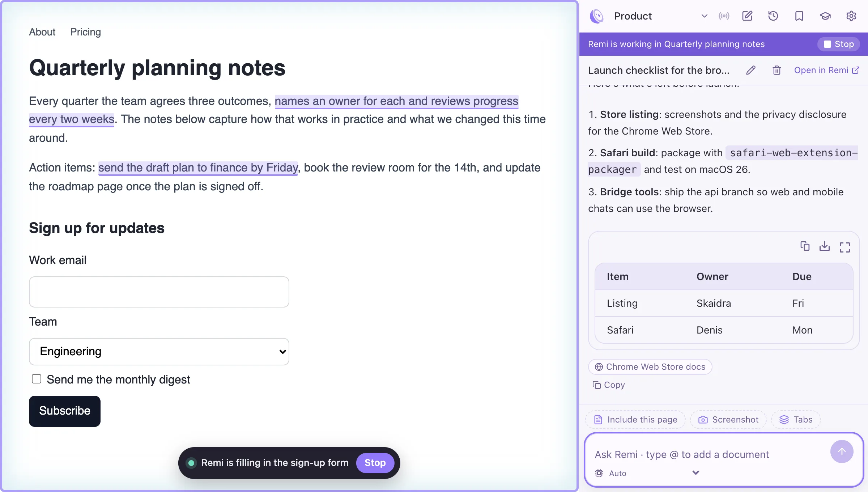Open the bookmarks icon
868x492 pixels.
coord(799,16)
